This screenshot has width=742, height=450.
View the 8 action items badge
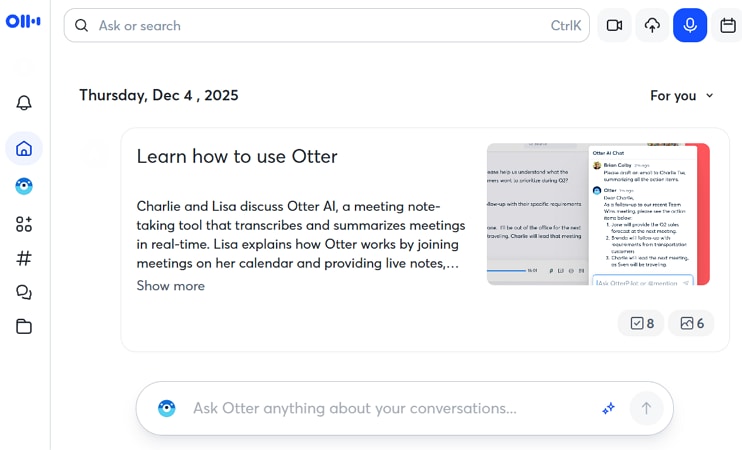click(641, 323)
